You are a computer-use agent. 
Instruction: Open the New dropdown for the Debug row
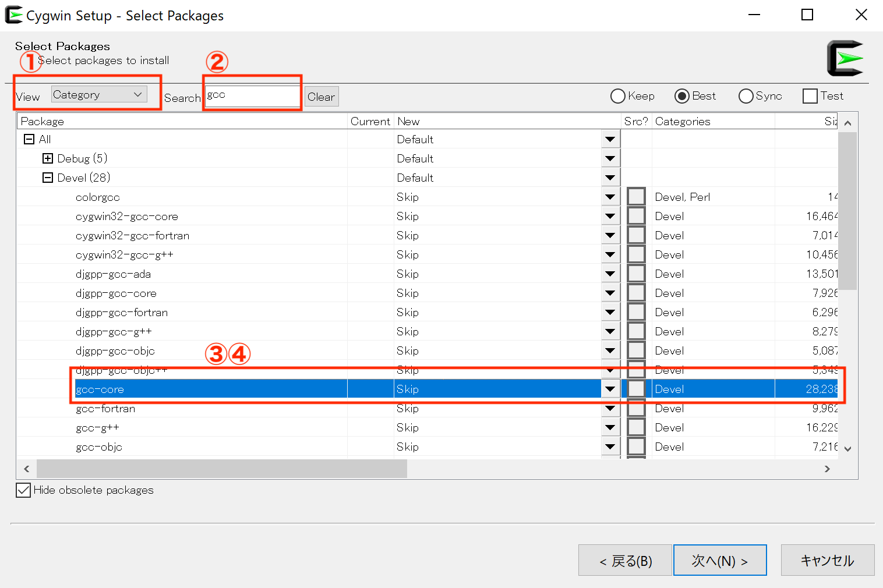[610, 158]
